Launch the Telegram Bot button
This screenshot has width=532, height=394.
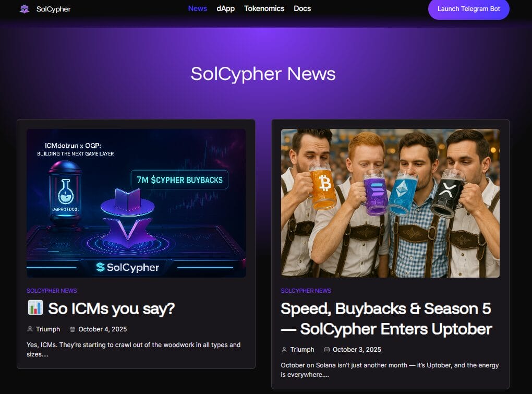click(x=468, y=9)
